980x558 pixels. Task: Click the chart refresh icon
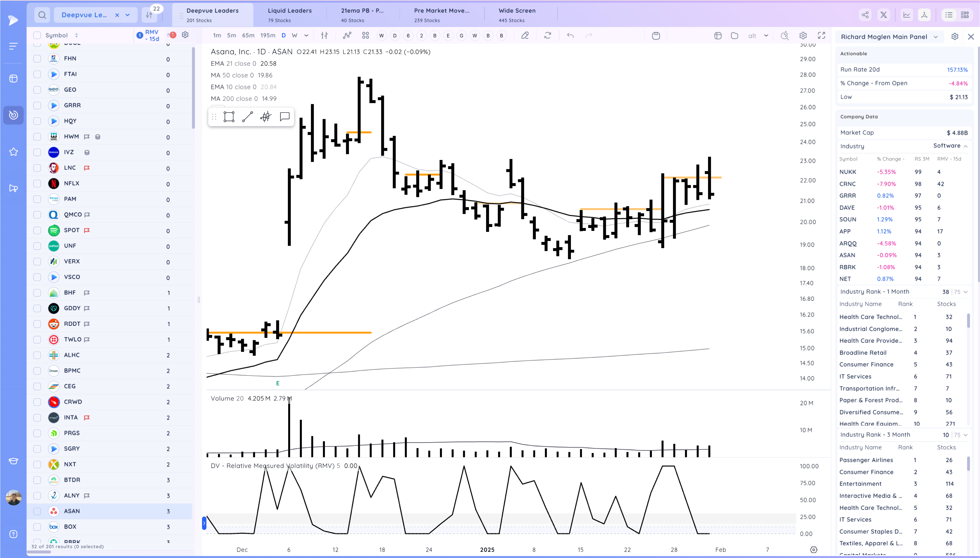pos(548,36)
